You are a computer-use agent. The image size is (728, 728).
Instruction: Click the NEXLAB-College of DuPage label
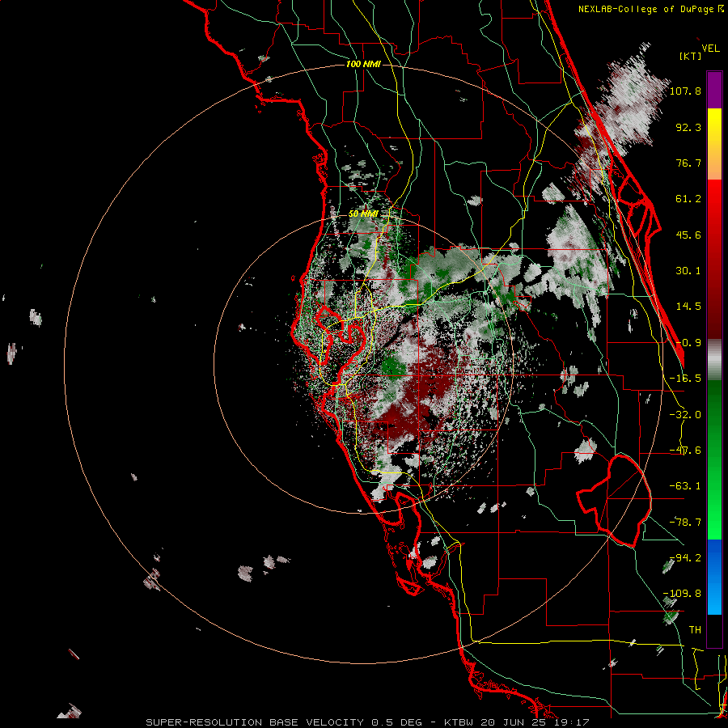point(647,9)
